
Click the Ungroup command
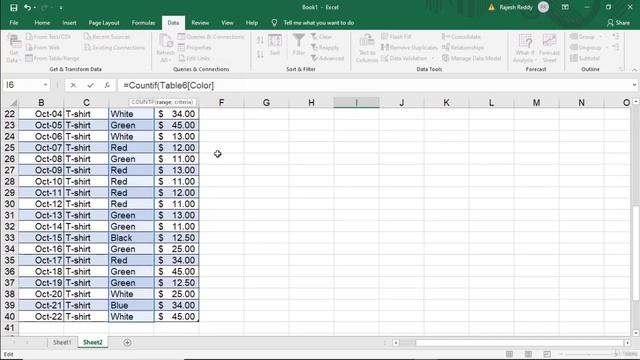click(x=586, y=47)
